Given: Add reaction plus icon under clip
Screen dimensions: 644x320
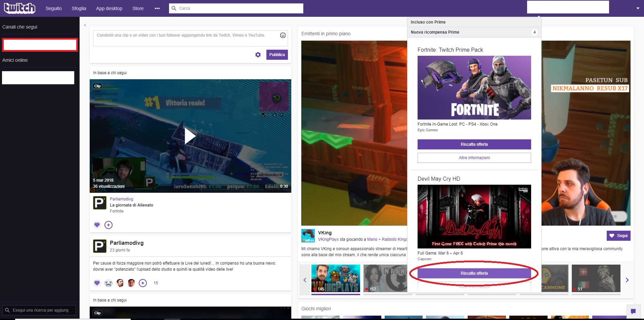Looking at the screenshot, I should click(x=109, y=225).
